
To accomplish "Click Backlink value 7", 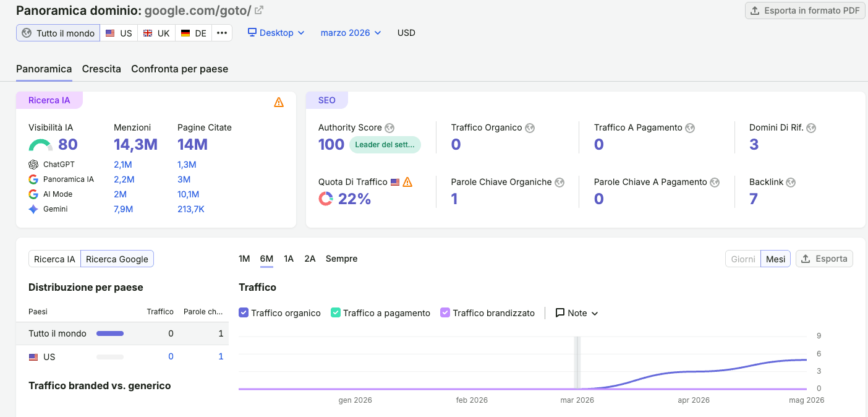I will [x=753, y=199].
